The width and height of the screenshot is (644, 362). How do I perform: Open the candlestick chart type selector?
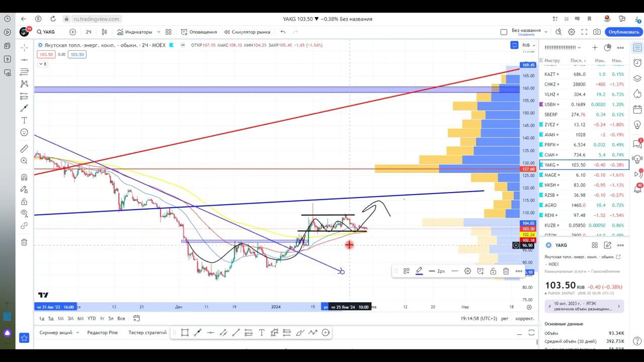104,32
